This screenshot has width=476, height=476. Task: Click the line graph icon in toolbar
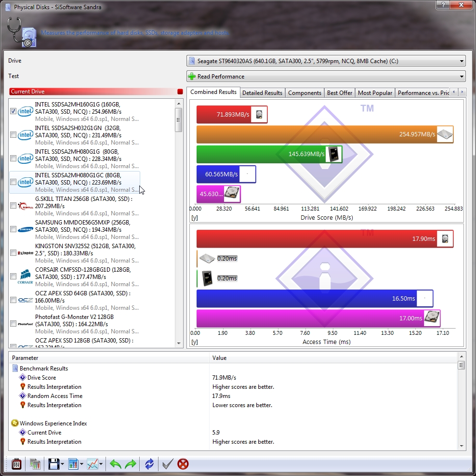[93, 464]
